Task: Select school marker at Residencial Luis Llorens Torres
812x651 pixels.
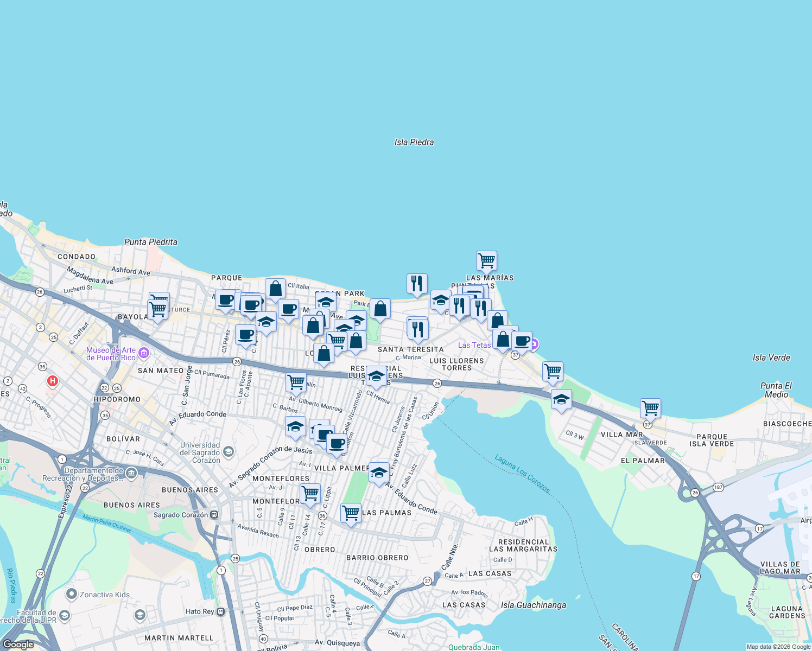Action: (x=376, y=376)
